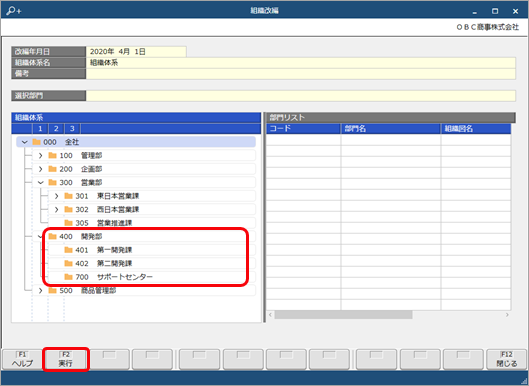Click the right arrow of 部門リスト scrollbar
Image resolution: width=529 pixels, height=386 pixels.
(x=507, y=315)
